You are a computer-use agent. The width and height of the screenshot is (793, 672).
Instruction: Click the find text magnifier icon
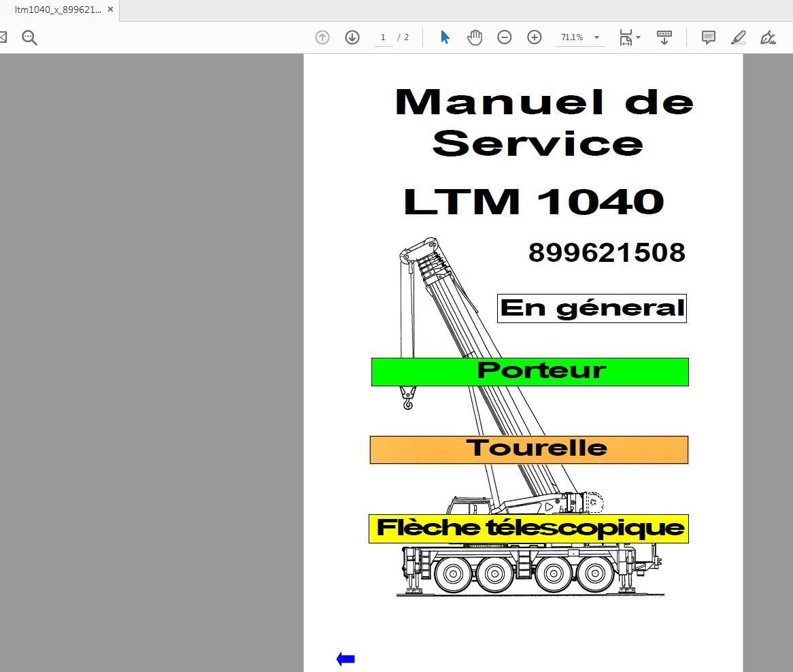click(x=29, y=37)
